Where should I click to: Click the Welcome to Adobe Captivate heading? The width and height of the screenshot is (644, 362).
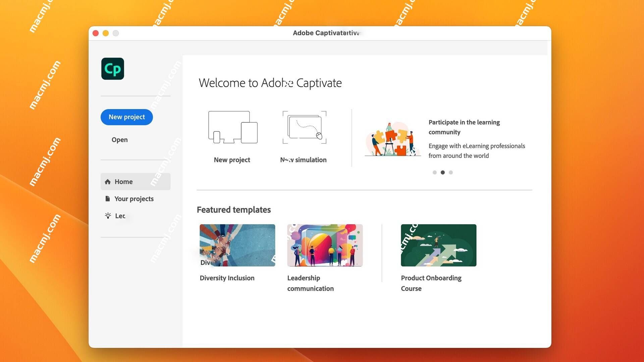[270, 83]
